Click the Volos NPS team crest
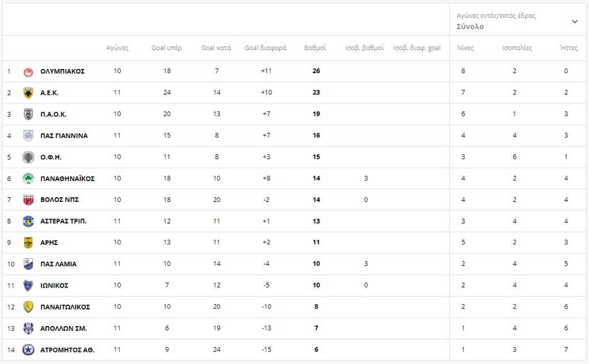The image size is (589, 364). pos(28,200)
